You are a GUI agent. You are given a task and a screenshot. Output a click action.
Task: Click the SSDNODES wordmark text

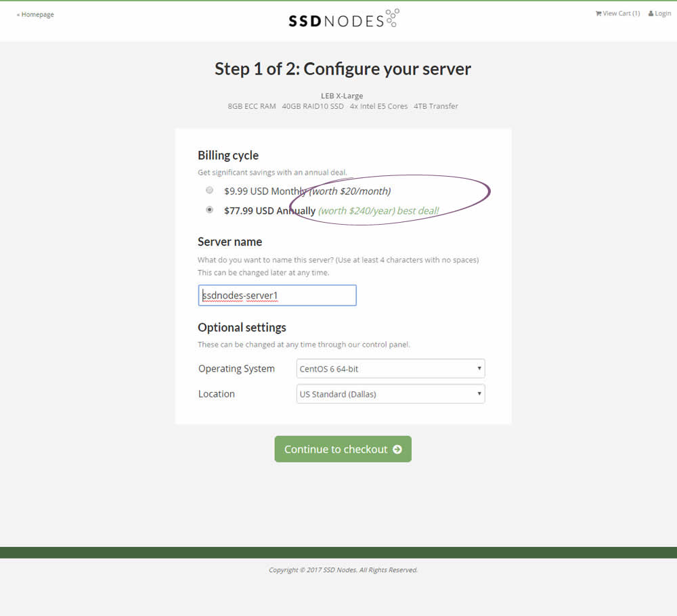tap(336, 21)
